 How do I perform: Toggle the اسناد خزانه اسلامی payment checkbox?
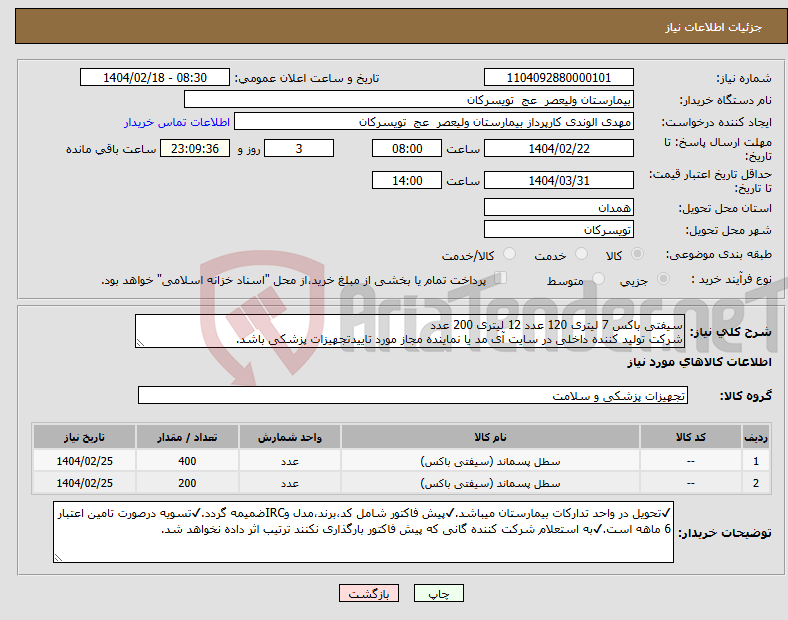(x=501, y=278)
